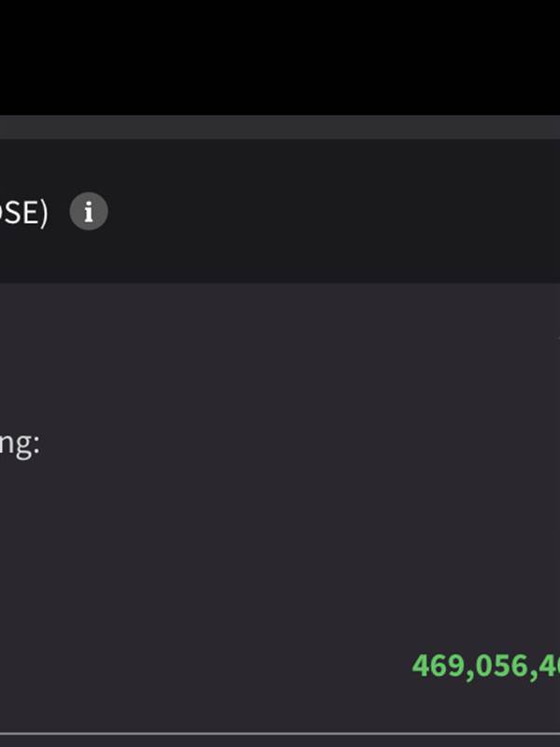Screen dimensions: 560x747
Task: Click the header text ending in "OSE)"
Action: coord(22,213)
